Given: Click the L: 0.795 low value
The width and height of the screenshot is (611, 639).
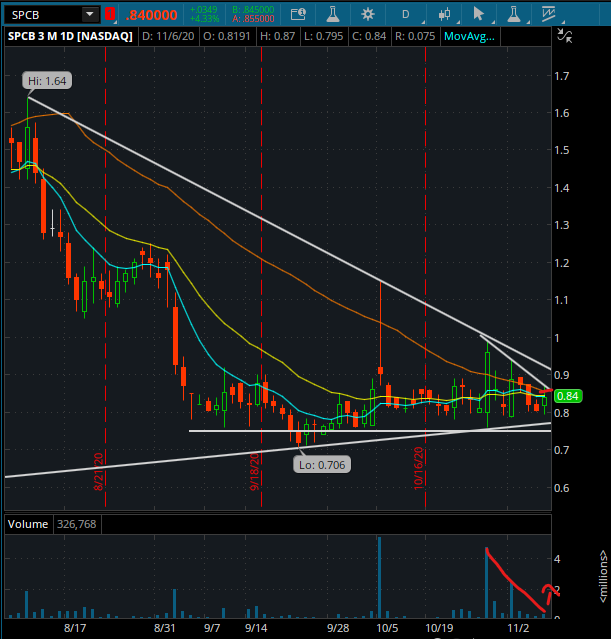Looking at the screenshot, I should [x=324, y=36].
